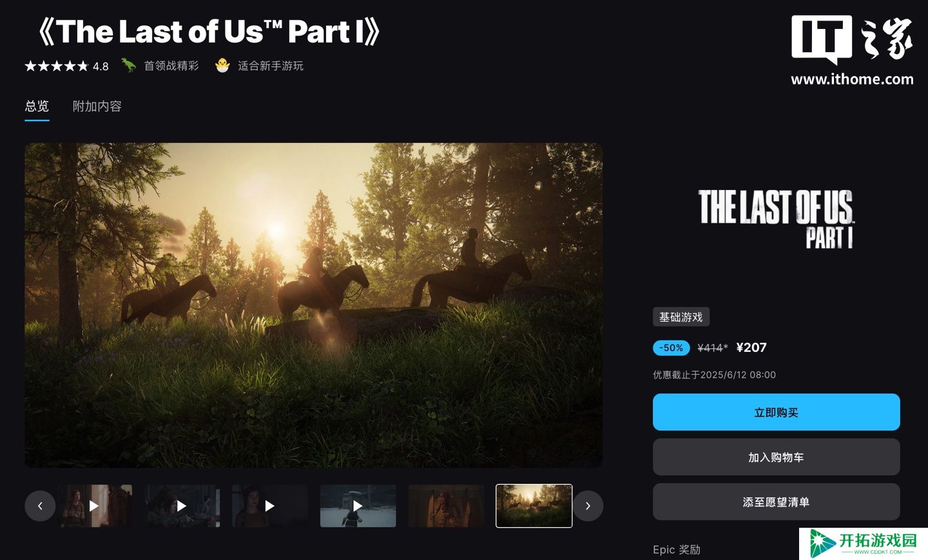This screenshot has height=560, width=928.
Task: Play the fourth snowy scene trailer thumbnail
Action: tap(358, 506)
